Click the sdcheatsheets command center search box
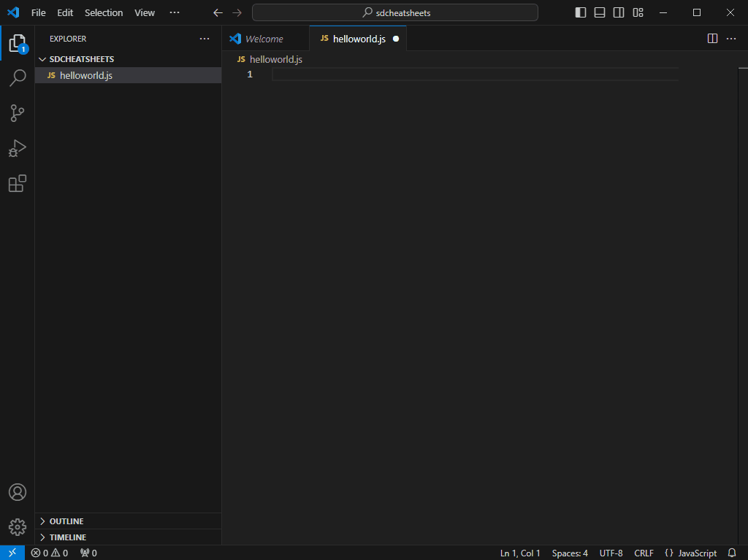 [395, 12]
